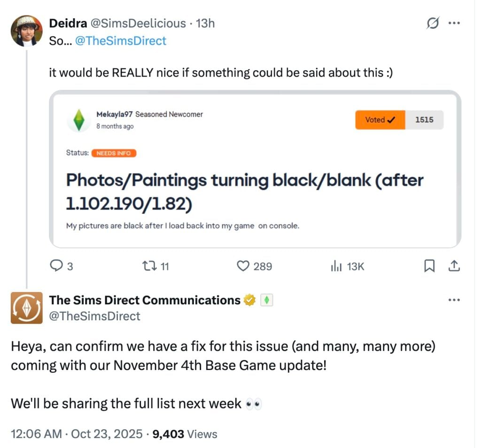Like the tweet with heart icon

[x=243, y=266]
